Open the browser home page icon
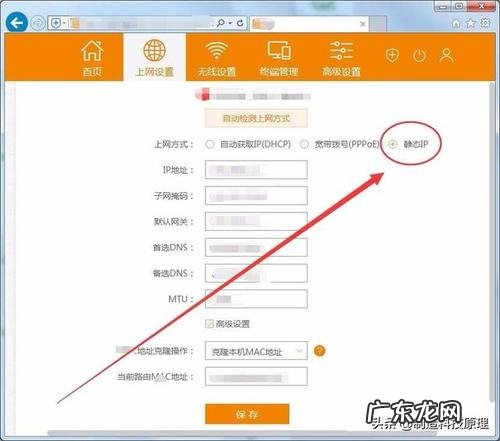500x441 pixels. [456, 23]
